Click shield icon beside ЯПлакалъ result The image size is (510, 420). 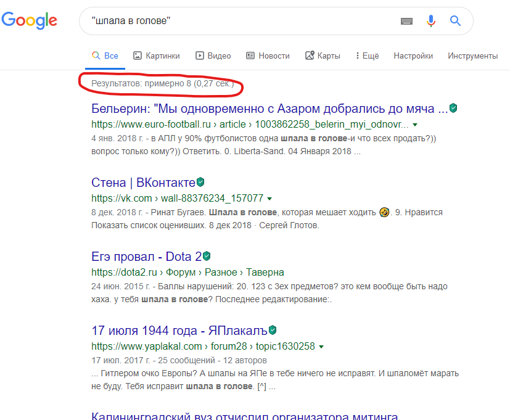pos(272,329)
